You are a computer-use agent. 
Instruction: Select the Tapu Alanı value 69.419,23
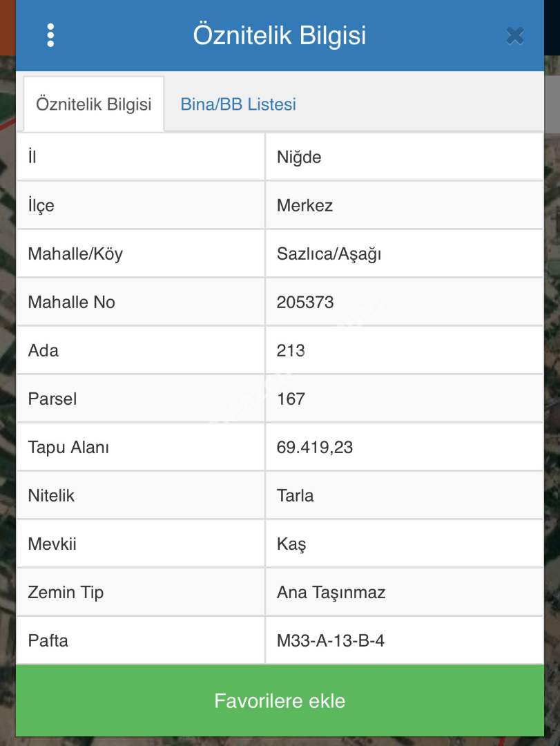click(x=315, y=448)
